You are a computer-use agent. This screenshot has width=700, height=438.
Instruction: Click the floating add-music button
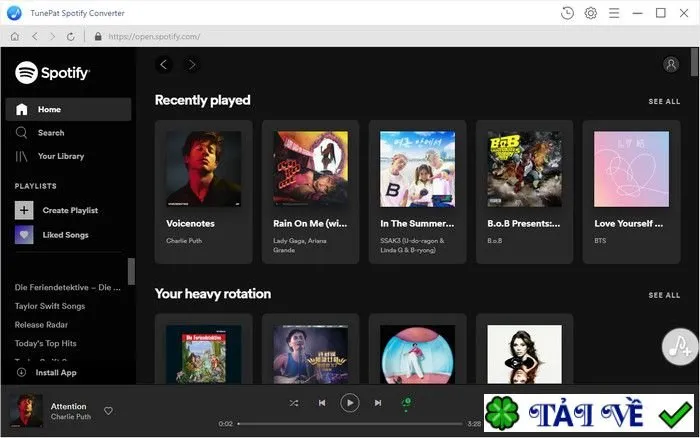[x=679, y=346]
